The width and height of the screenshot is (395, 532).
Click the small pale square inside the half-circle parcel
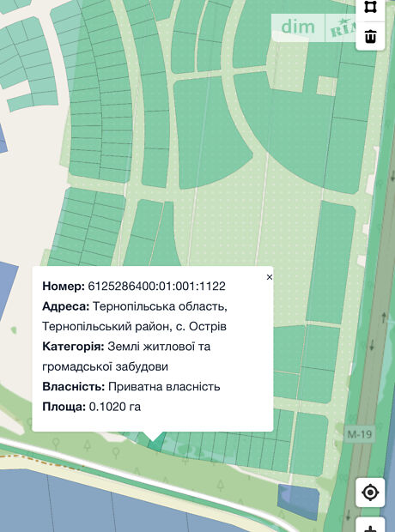[326, 86]
